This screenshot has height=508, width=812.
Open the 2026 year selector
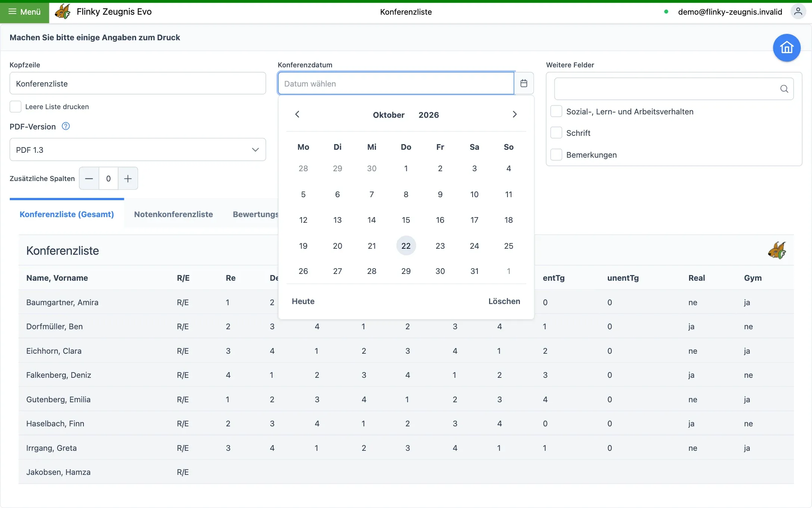[x=429, y=115]
